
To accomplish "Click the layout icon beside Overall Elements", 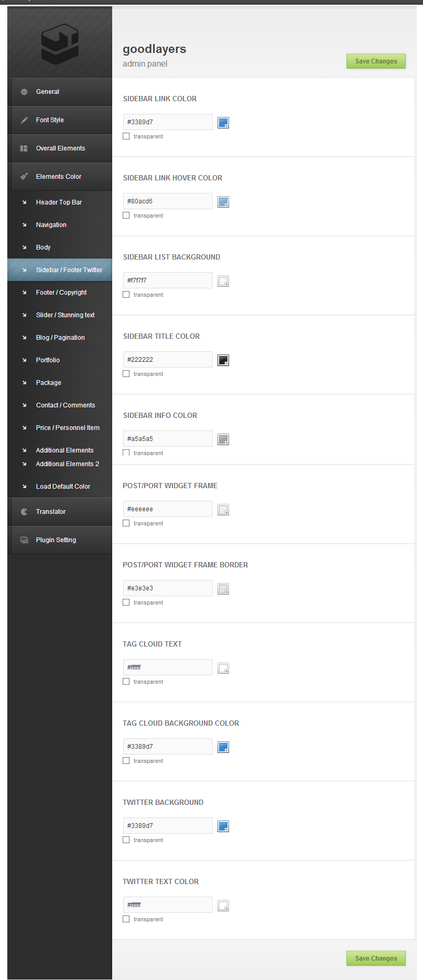I will pos(24,148).
